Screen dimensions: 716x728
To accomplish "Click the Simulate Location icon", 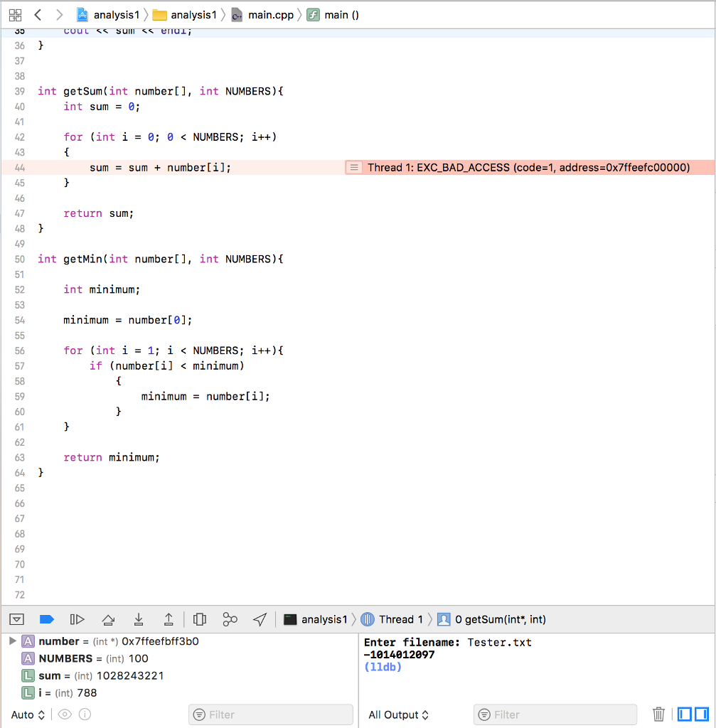I will pyautogui.click(x=260, y=619).
